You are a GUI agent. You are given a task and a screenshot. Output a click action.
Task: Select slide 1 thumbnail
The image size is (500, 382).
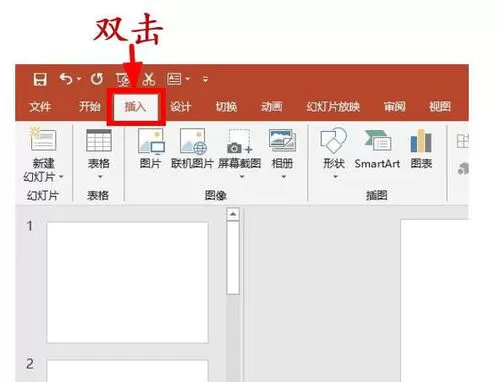128,282
